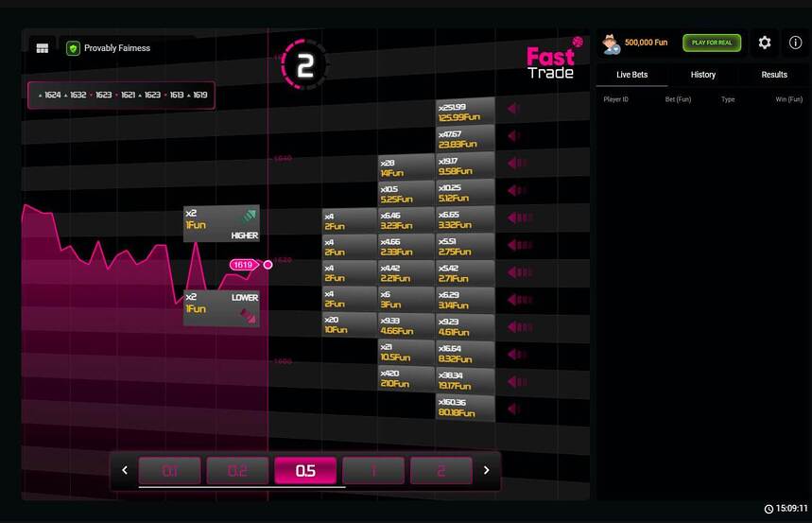Click row arrow beside x251.99 cell
The height and width of the screenshot is (523, 812).
coord(513,109)
